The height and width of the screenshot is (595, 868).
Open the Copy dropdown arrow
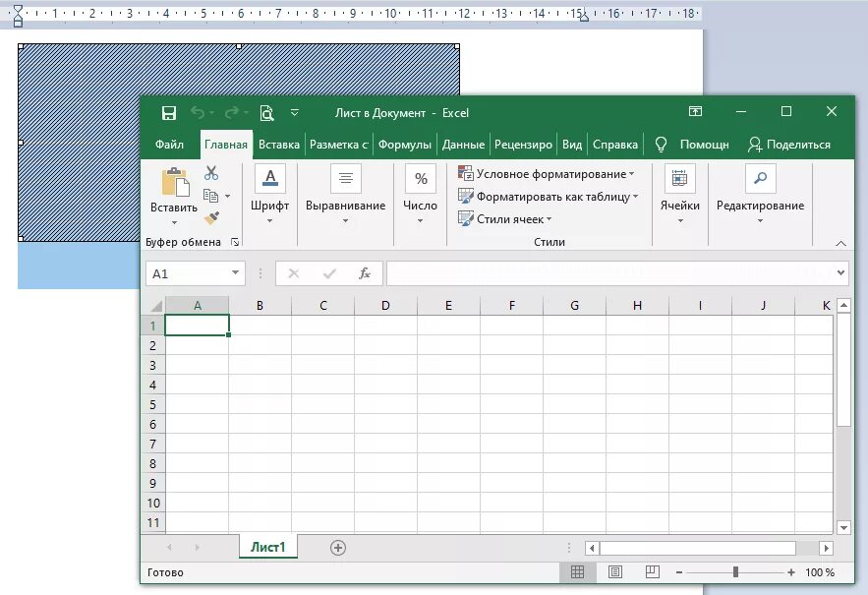[227, 196]
